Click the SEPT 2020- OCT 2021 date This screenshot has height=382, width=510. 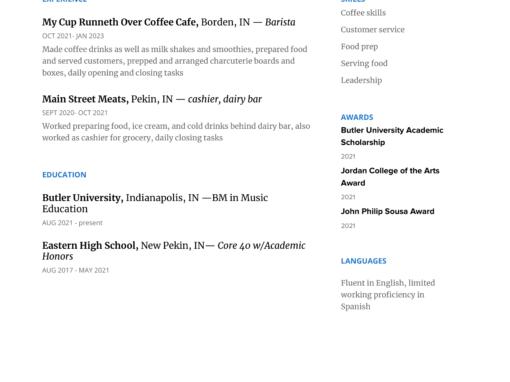click(75, 113)
